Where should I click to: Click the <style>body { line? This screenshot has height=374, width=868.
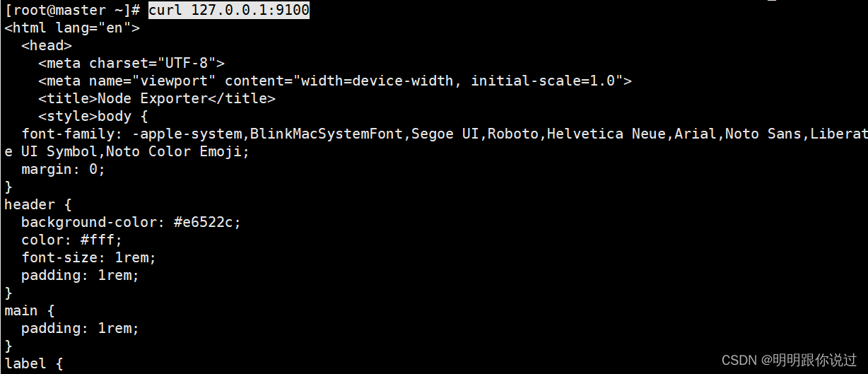(93, 116)
